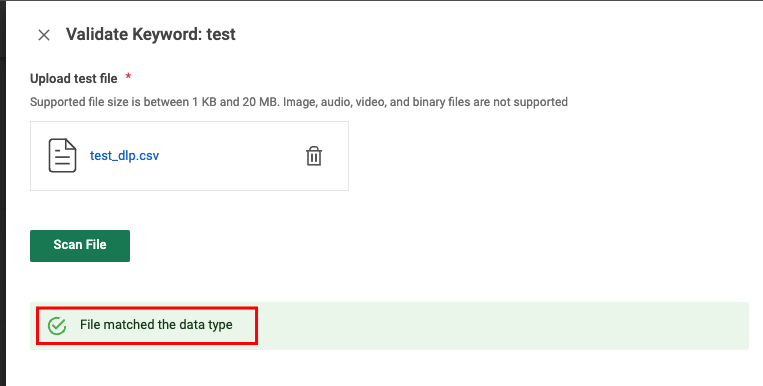Screen dimensions: 763x386
Task: Close the Validate Keyword panel
Action: [44, 35]
